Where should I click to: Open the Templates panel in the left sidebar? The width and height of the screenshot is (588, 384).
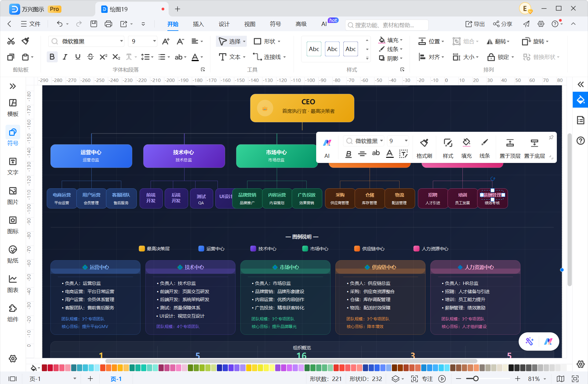(13, 108)
